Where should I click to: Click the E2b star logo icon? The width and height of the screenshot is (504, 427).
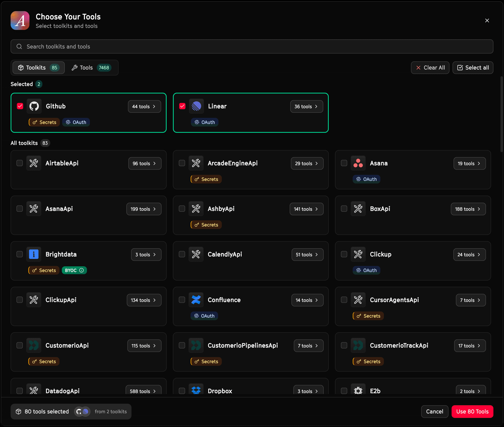point(358,390)
